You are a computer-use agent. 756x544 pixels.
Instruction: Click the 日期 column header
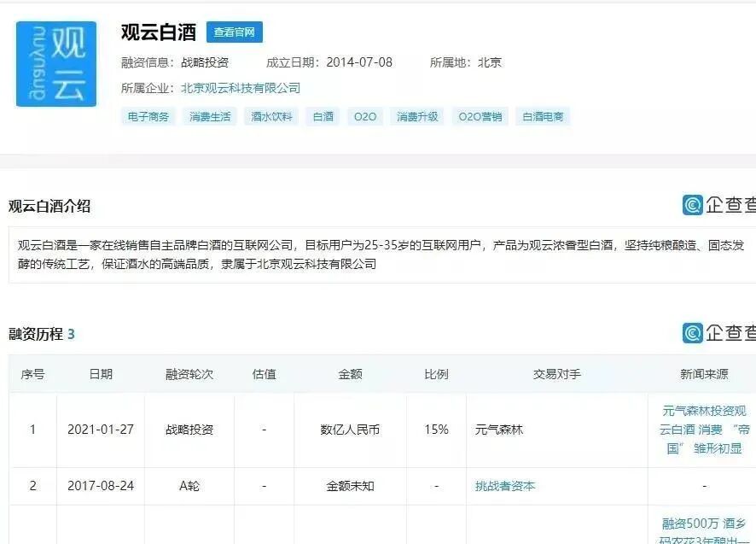click(x=101, y=374)
